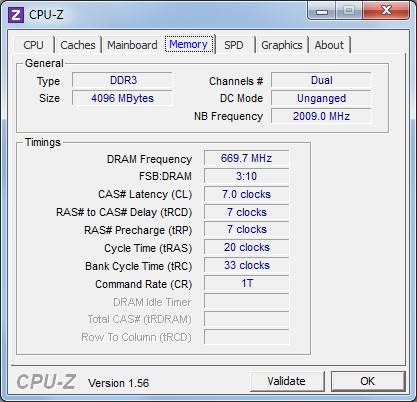The height and width of the screenshot is (402, 417).
Task: Open the Caches tab
Action: (x=78, y=45)
